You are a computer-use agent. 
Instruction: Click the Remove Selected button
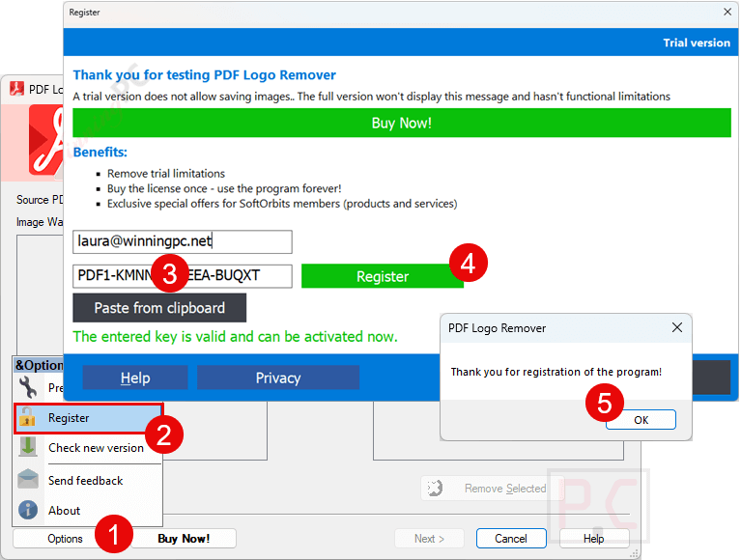493,489
